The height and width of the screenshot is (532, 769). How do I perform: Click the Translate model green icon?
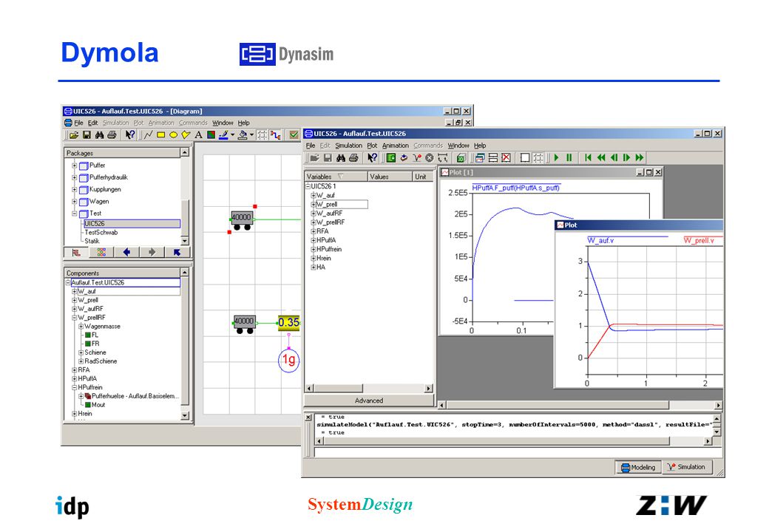coord(391,157)
